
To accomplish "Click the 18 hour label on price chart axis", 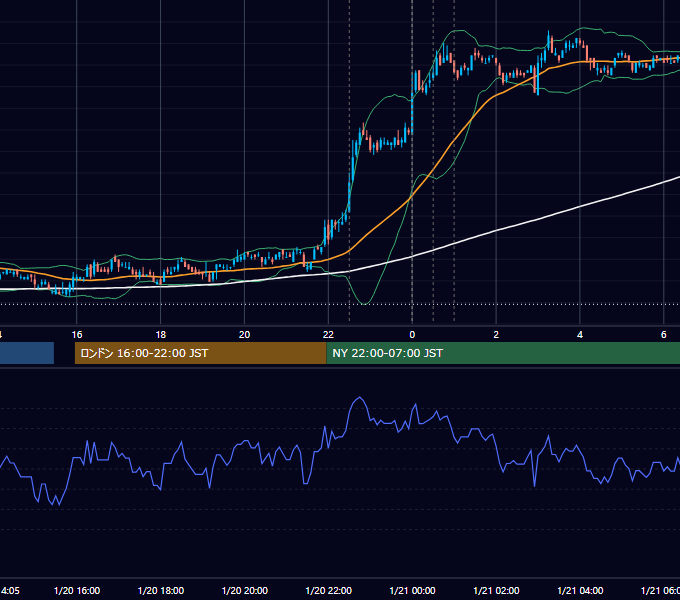I will coord(161,335).
